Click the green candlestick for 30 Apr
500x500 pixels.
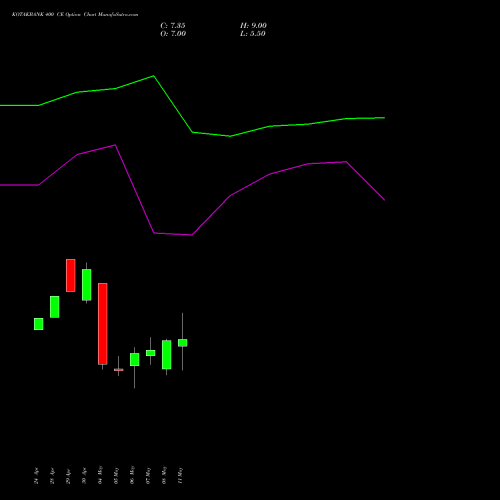pyautogui.click(x=87, y=285)
